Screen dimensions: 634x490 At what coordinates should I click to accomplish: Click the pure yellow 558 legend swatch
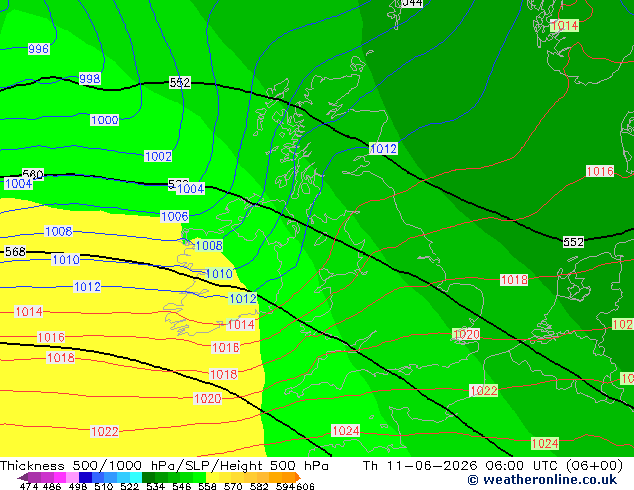(213, 477)
